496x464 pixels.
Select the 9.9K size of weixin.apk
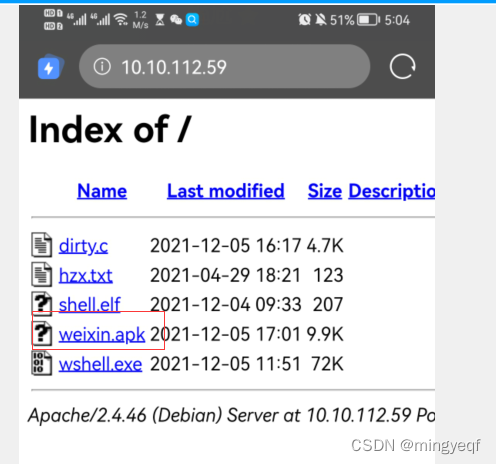325,334
